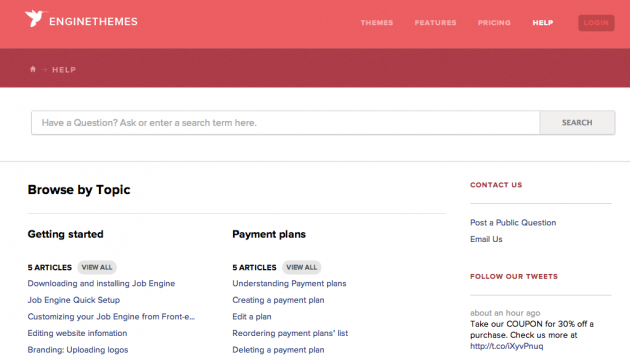Screen dimensions: 630x363
Task: Go to the Pricing page
Action: (494, 23)
